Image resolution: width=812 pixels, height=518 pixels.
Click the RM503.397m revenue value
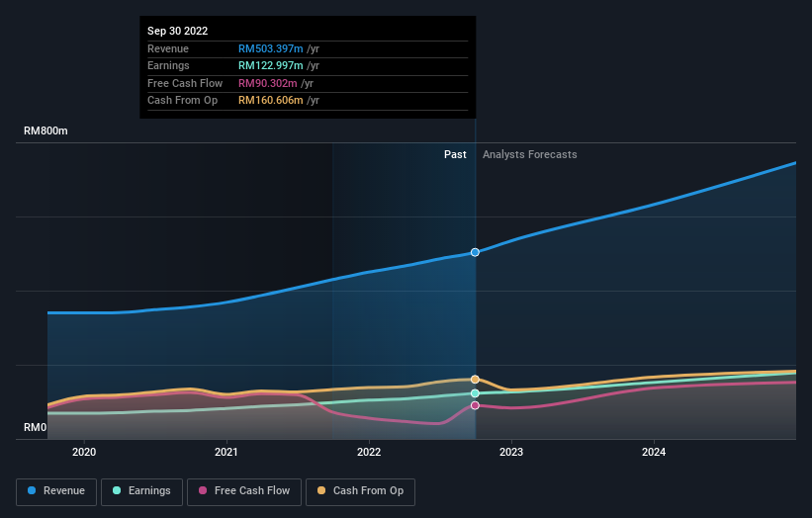[x=270, y=48]
